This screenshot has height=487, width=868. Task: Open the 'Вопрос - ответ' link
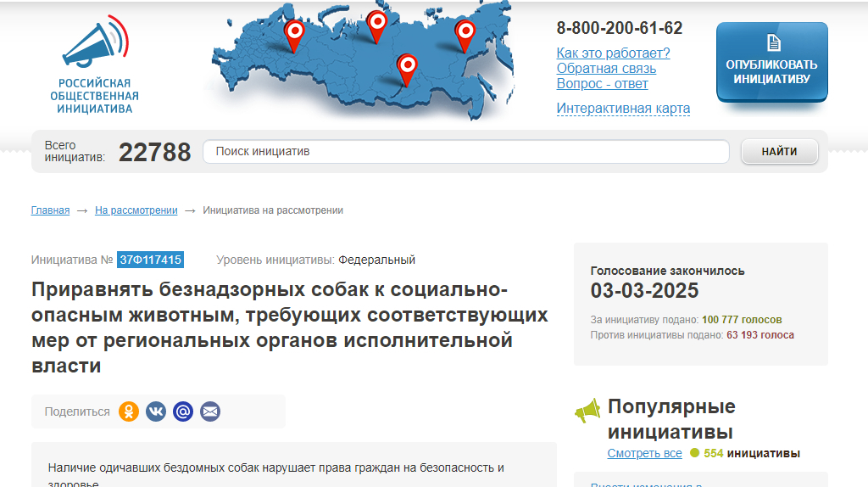602,84
